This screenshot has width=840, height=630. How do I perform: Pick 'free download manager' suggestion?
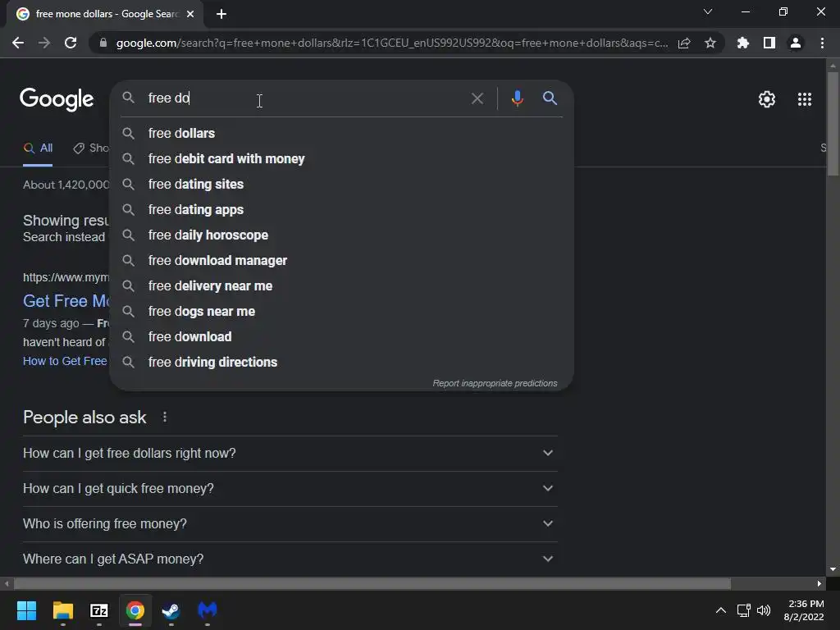point(341,260)
